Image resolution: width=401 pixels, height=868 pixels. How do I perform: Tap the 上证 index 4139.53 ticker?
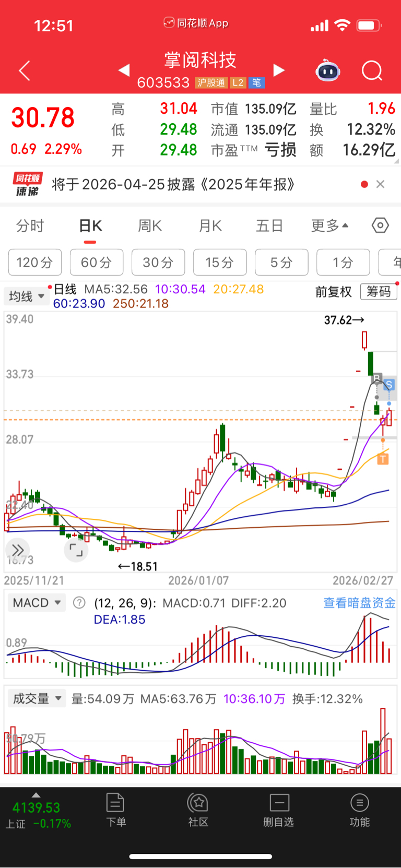click(38, 815)
